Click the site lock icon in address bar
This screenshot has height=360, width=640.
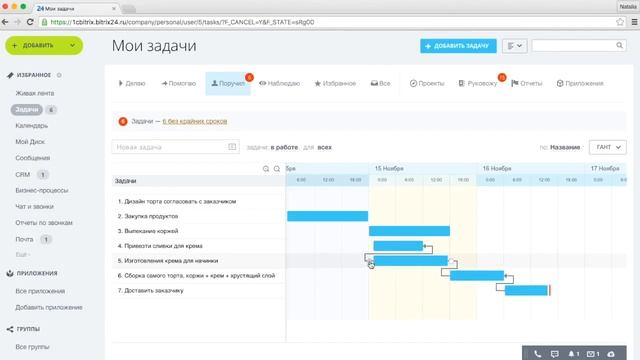pos(44,22)
